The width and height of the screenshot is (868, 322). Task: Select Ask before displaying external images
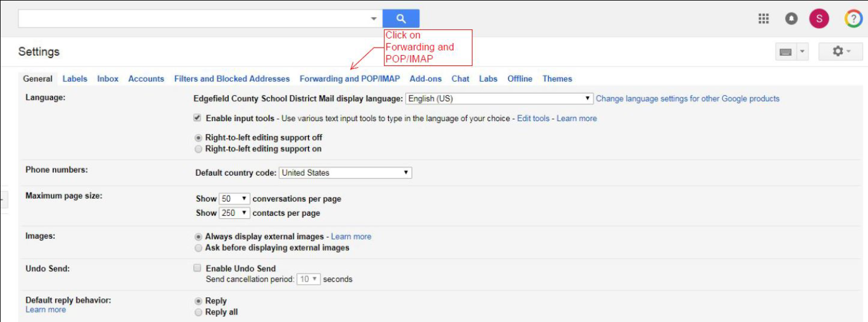tap(198, 248)
